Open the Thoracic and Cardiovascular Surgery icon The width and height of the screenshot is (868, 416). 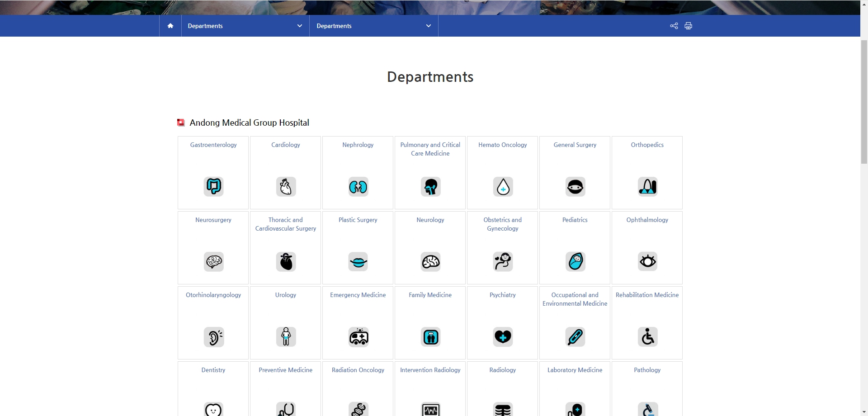(286, 261)
